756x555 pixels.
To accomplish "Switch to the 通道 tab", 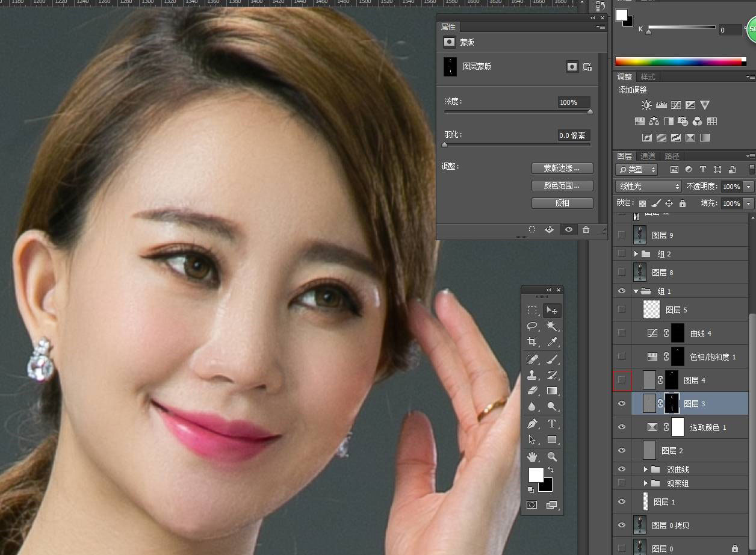I will [648, 157].
